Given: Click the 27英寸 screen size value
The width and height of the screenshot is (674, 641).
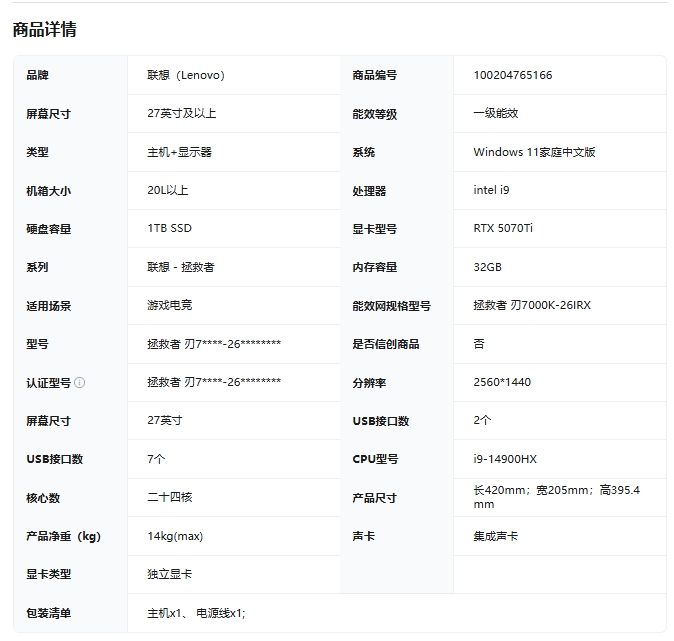Looking at the screenshot, I should pos(165,420).
